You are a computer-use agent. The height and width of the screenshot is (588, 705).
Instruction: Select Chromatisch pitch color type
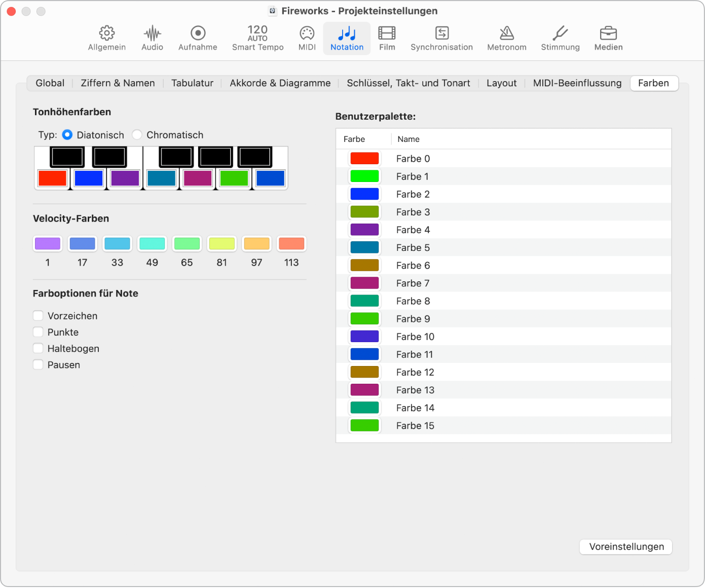(137, 135)
